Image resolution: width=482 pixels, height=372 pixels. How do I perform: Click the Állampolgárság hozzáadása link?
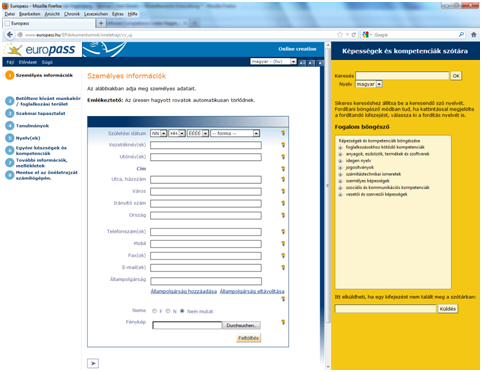(x=184, y=291)
